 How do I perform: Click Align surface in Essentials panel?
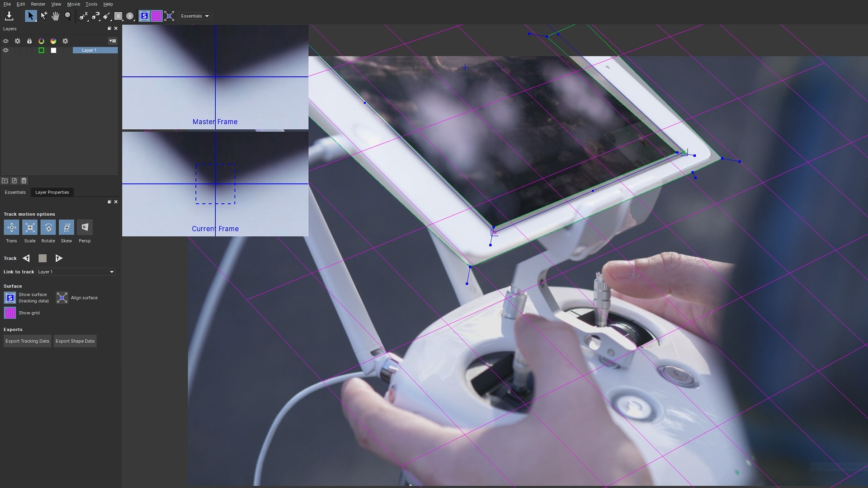tap(62, 298)
